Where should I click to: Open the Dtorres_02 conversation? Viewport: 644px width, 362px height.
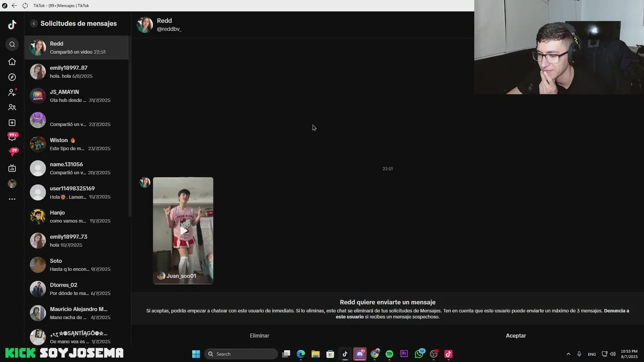coord(77,289)
